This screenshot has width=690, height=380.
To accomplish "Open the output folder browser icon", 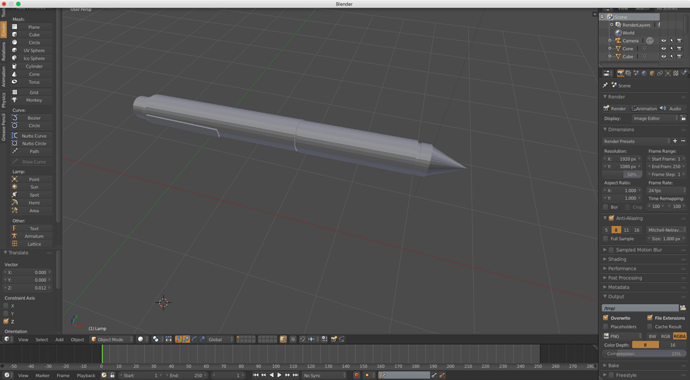I will click(x=683, y=308).
